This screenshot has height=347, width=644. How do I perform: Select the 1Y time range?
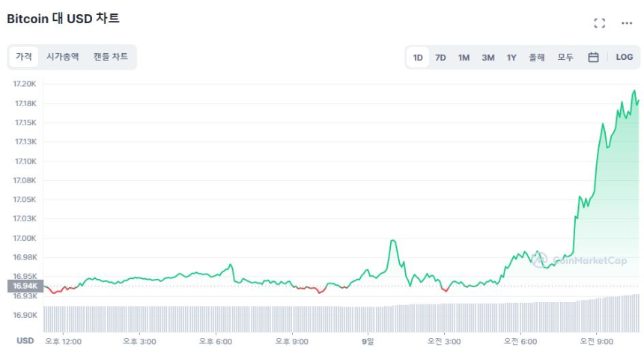click(x=511, y=57)
